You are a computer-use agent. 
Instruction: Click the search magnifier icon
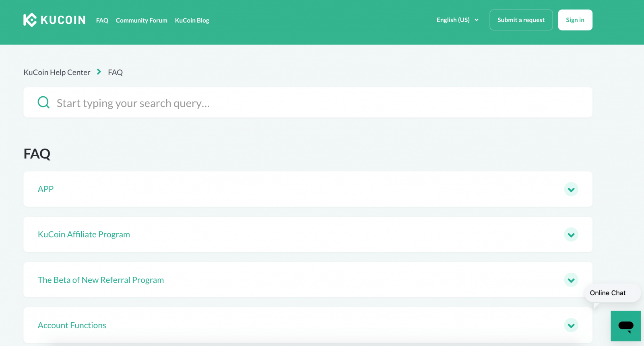43,102
